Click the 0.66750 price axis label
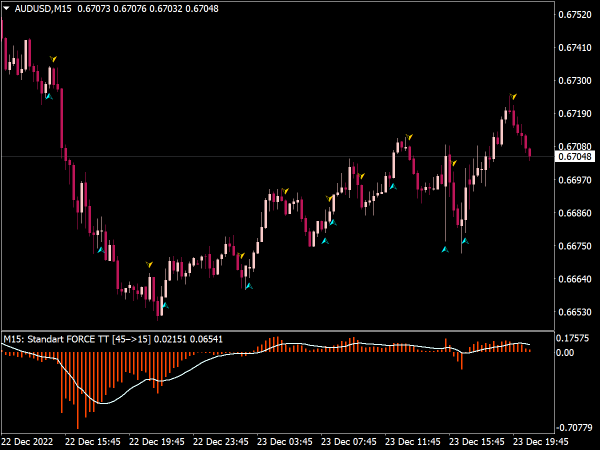 pos(574,246)
